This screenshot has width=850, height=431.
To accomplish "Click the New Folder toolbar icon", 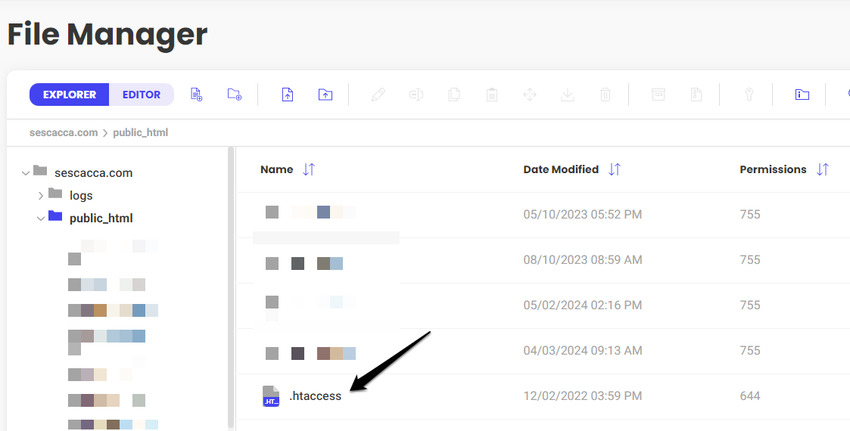I will (235, 95).
